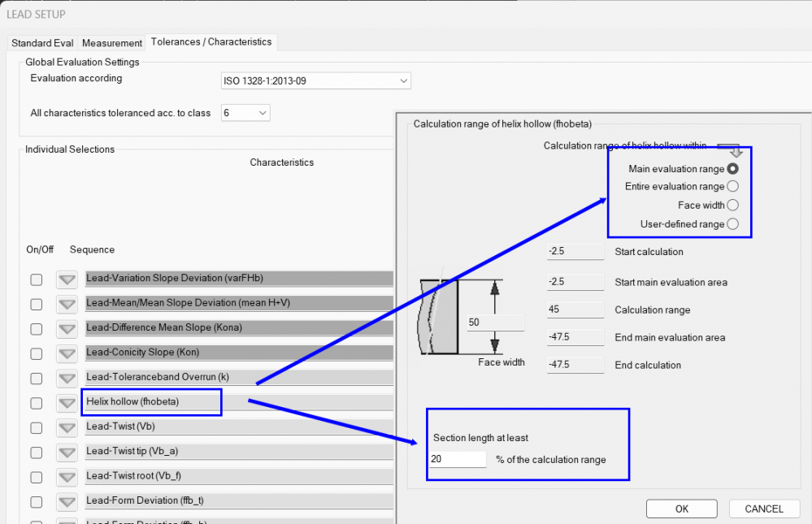The width and height of the screenshot is (812, 524).
Task: Select the Entire evaluation range radio button
Action: coord(732,187)
